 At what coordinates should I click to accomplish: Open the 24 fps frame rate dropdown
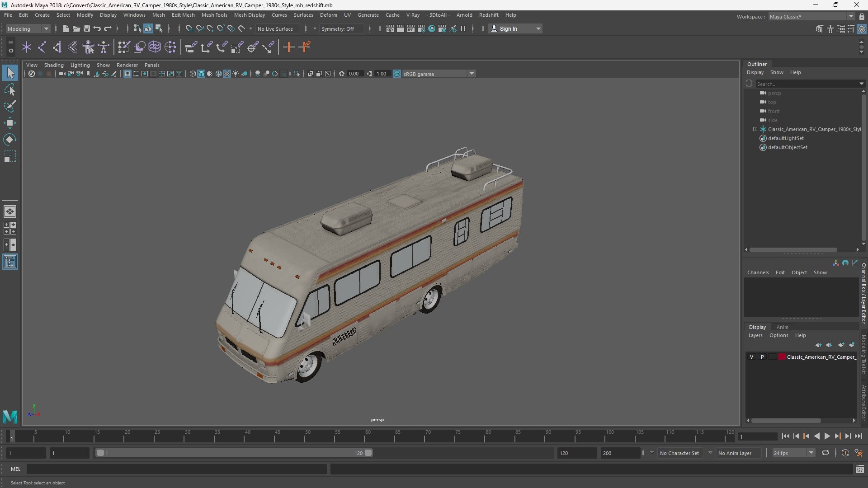click(793, 453)
